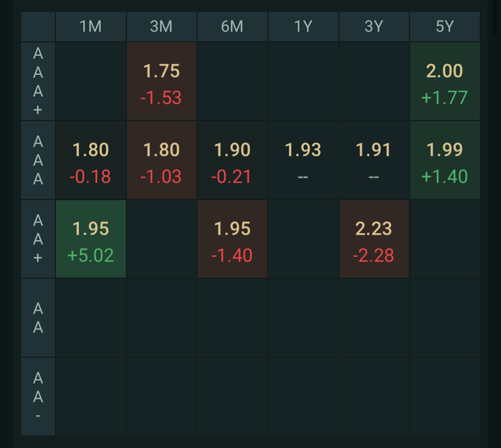Viewport: 501px width, 448px height.
Task: Open the 1.99 cell showing +1.40
Action: (x=445, y=160)
